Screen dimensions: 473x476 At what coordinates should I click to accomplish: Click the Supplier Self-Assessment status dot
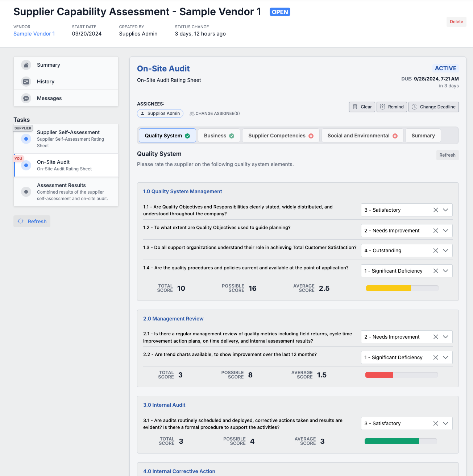click(26, 138)
